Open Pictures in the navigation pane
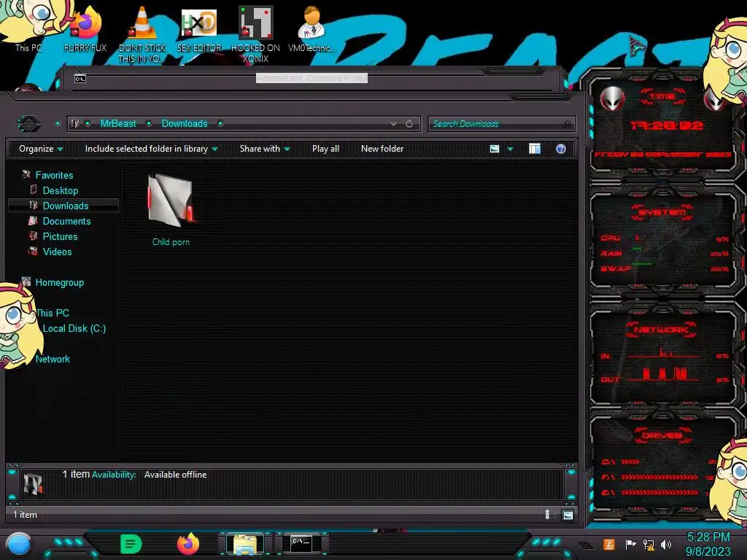The height and width of the screenshot is (560, 747). pyautogui.click(x=60, y=236)
